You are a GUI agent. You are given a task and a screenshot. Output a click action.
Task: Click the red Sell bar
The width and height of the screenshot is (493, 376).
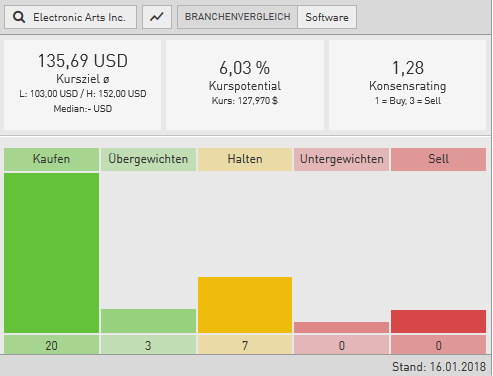point(438,321)
